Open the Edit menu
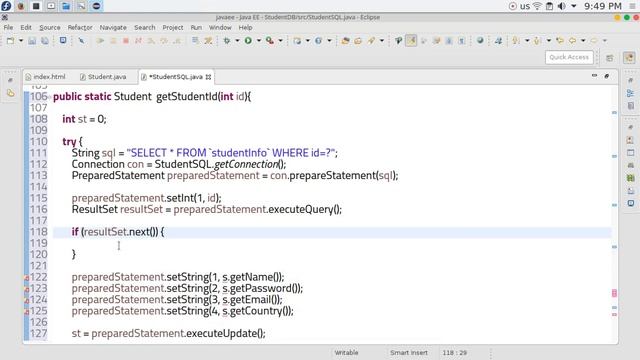The height and width of the screenshot is (360, 640). 26,27
